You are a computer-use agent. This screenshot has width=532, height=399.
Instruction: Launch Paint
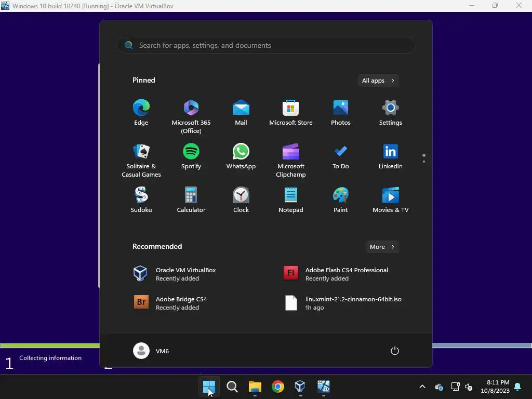(341, 200)
